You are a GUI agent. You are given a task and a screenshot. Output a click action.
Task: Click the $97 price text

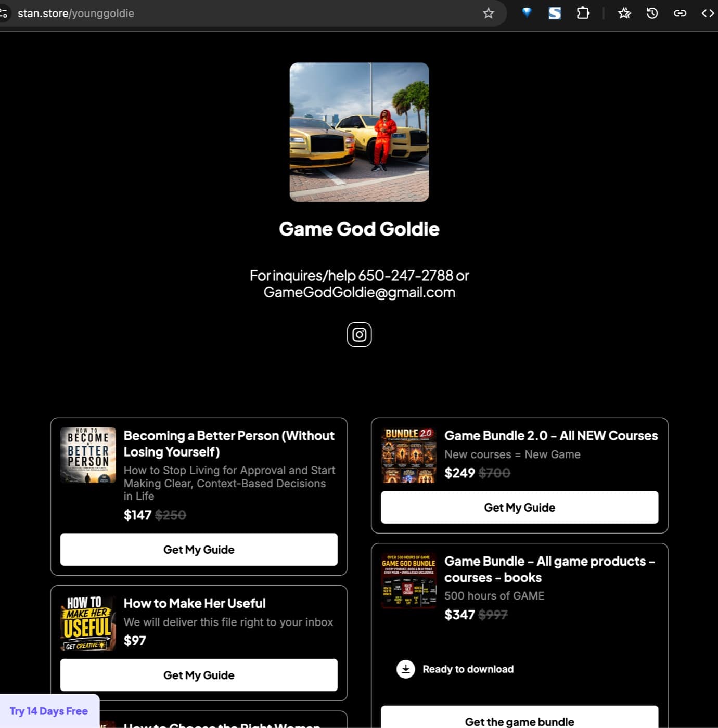pyautogui.click(x=135, y=641)
